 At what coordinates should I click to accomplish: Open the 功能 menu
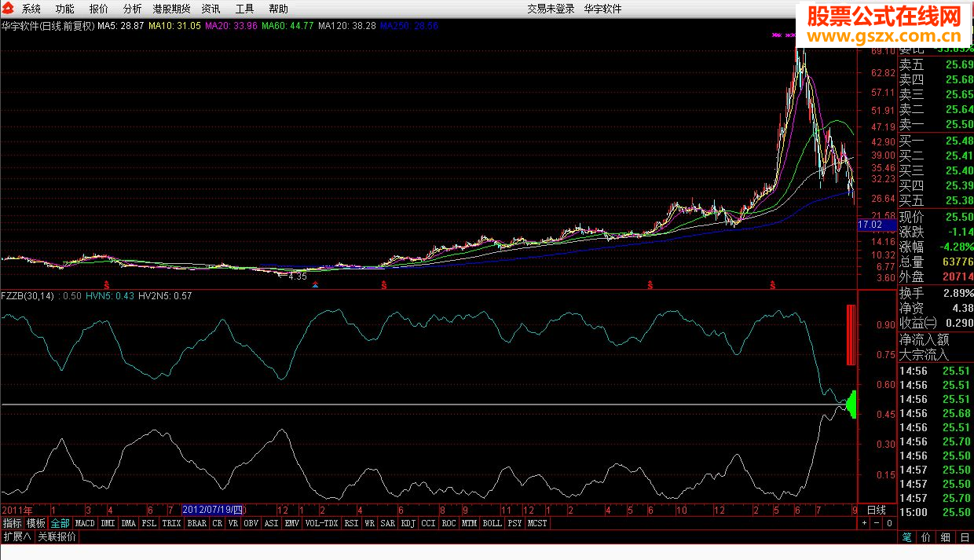(65, 9)
